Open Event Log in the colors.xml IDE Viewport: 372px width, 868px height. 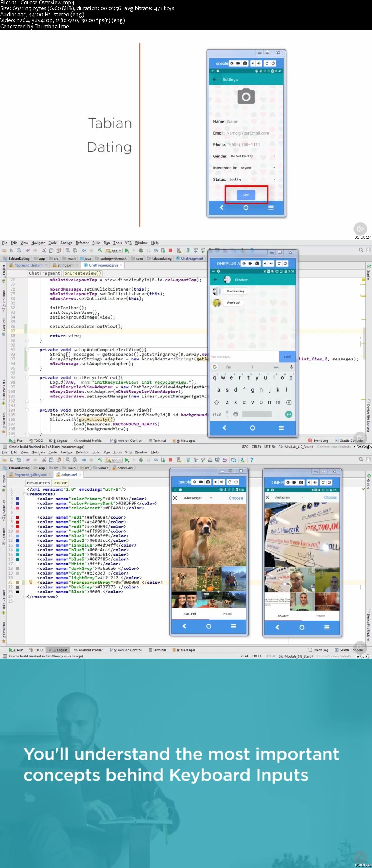pyautogui.click(x=318, y=650)
